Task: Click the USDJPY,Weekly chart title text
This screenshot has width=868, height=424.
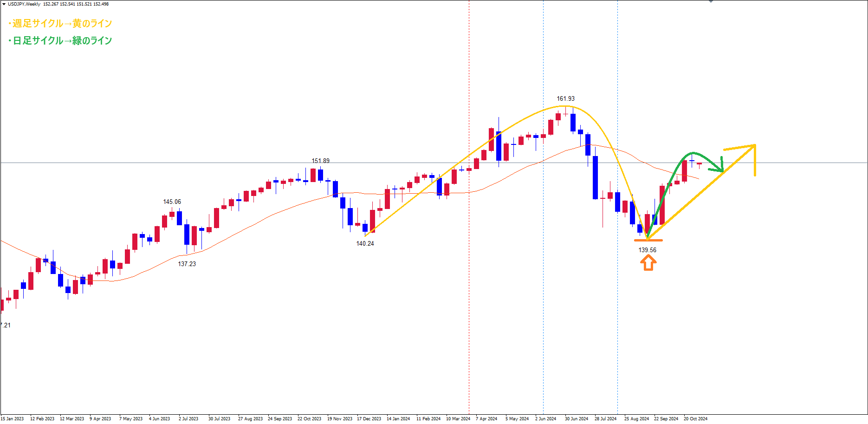Action: (24, 4)
